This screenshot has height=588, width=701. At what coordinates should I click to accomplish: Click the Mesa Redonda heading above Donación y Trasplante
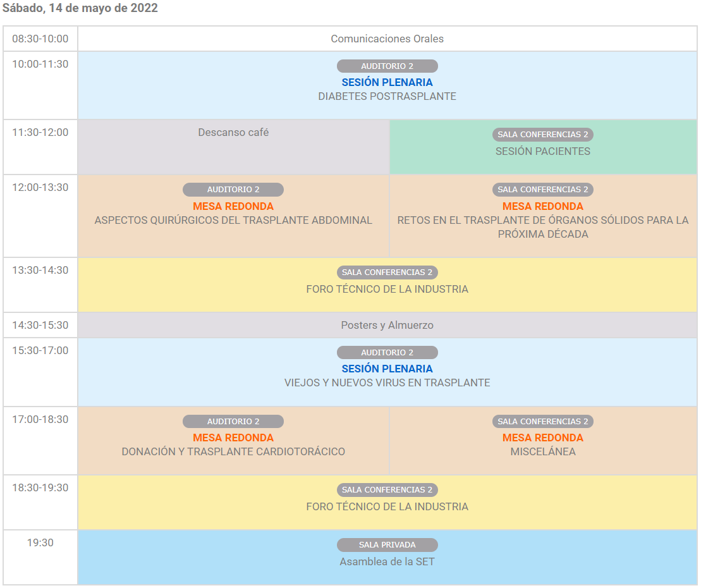pos(233,438)
